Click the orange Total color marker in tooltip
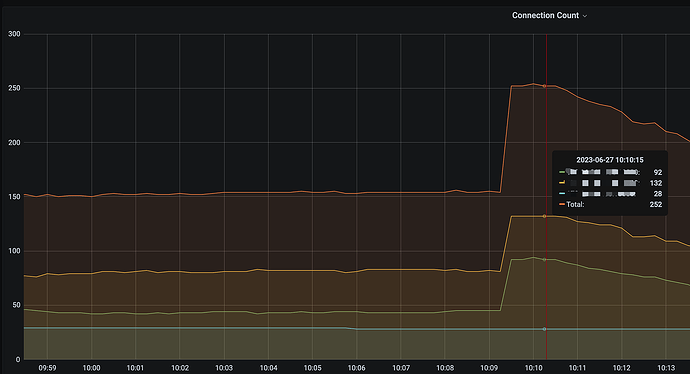 pyautogui.click(x=562, y=204)
